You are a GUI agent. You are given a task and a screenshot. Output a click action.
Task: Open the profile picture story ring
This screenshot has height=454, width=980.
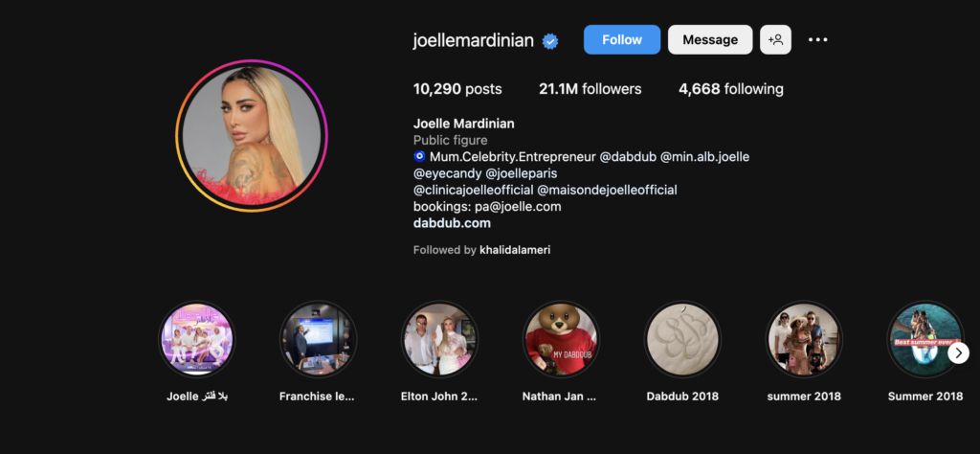pyautogui.click(x=252, y=136)
